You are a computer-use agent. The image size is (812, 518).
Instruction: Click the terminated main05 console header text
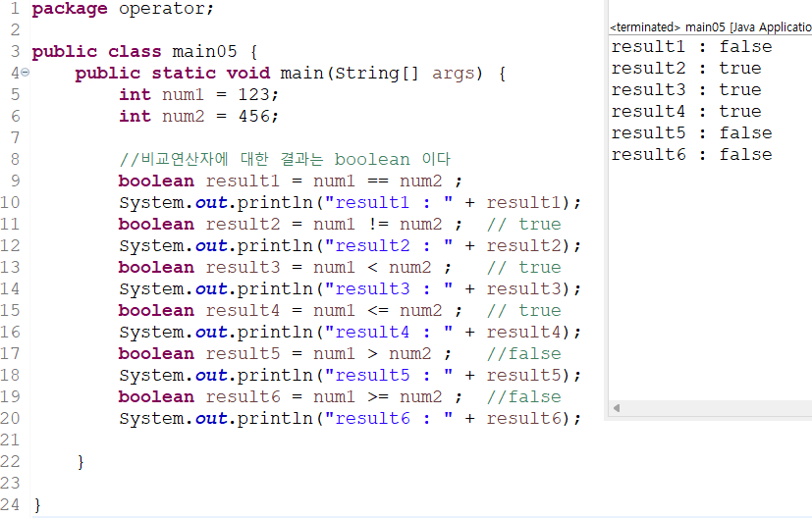coord(711,26)
